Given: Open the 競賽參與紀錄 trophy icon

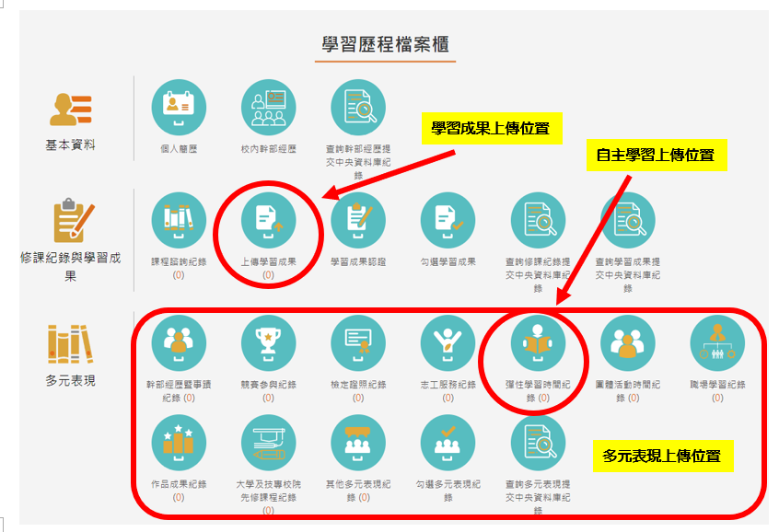Looking at the screenshot, I should tap(268, 342).
